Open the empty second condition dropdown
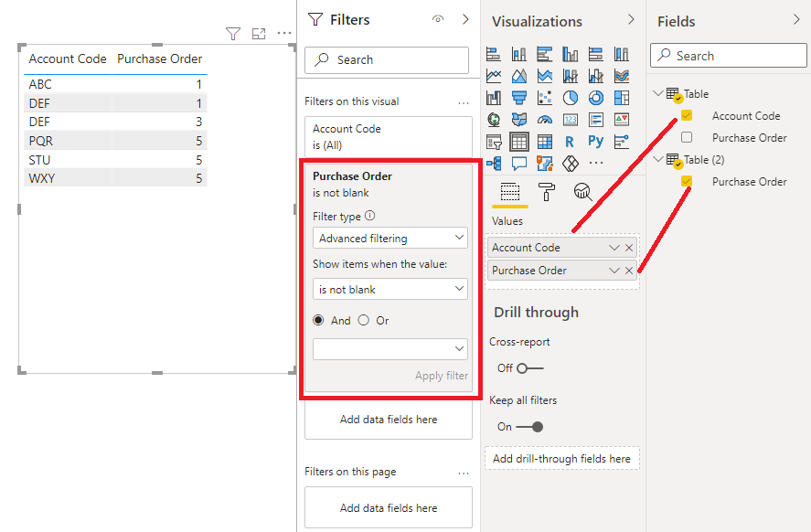 coord(390,349)
